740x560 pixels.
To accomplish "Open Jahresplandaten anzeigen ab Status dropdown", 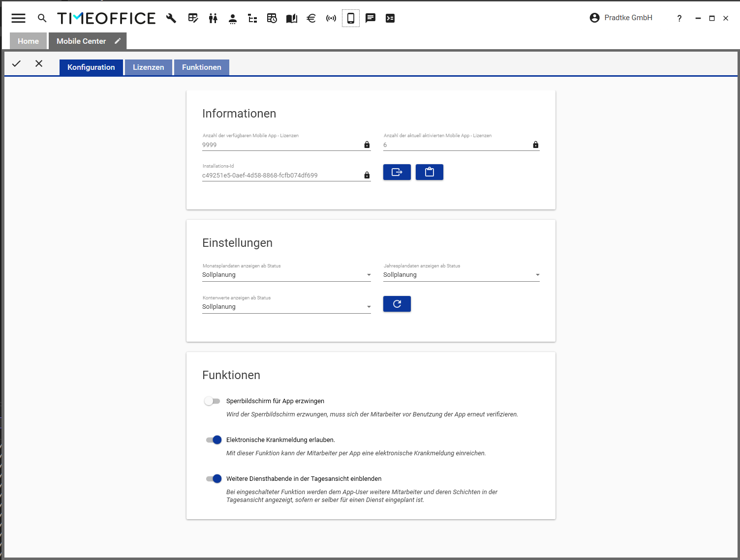I will 462,275.
